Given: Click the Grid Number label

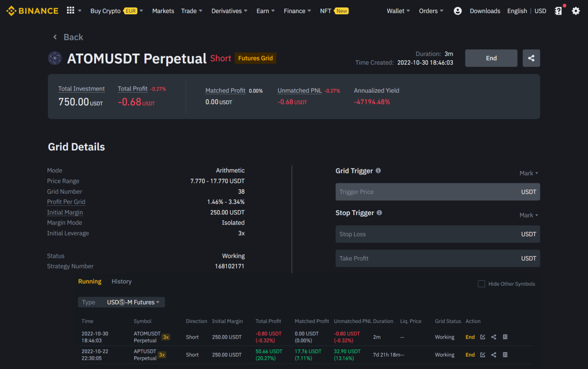Looking at the screenshot, I should (65, 192).
